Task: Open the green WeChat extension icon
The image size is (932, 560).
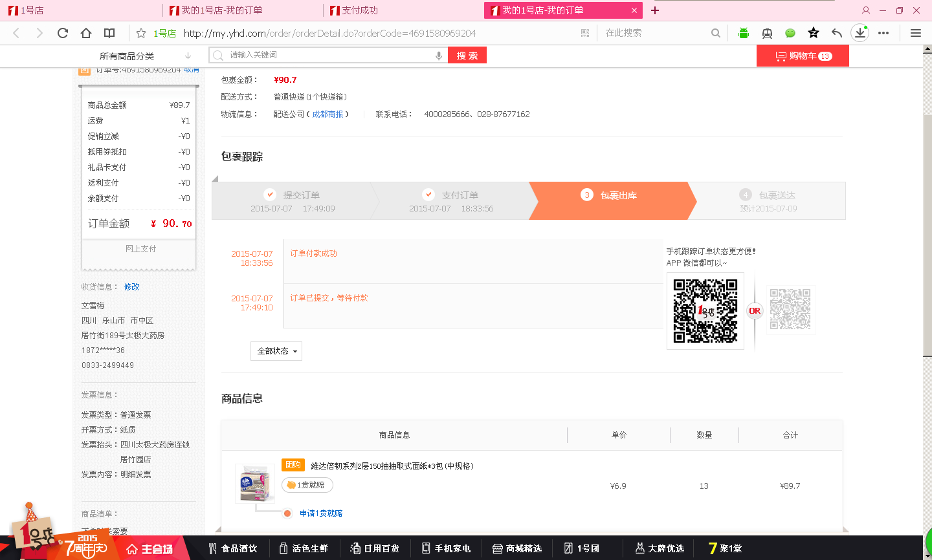Action: pyautogui.click(x=790, y=33)
